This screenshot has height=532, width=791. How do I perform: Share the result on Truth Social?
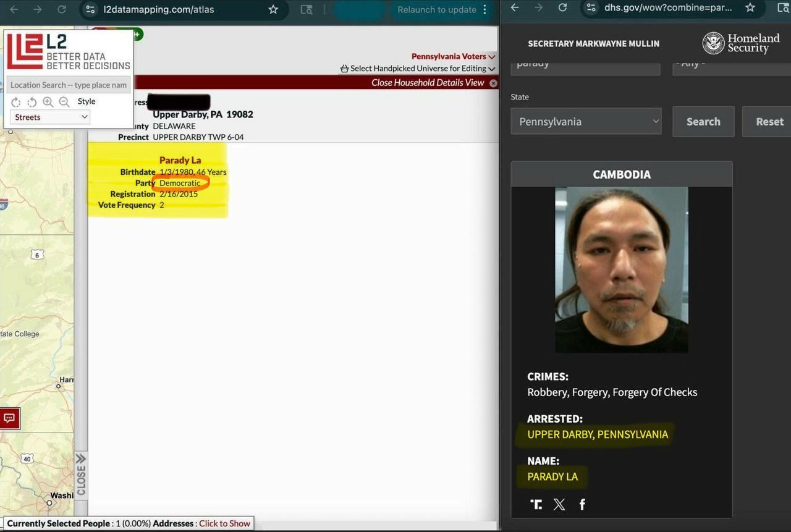536,504
